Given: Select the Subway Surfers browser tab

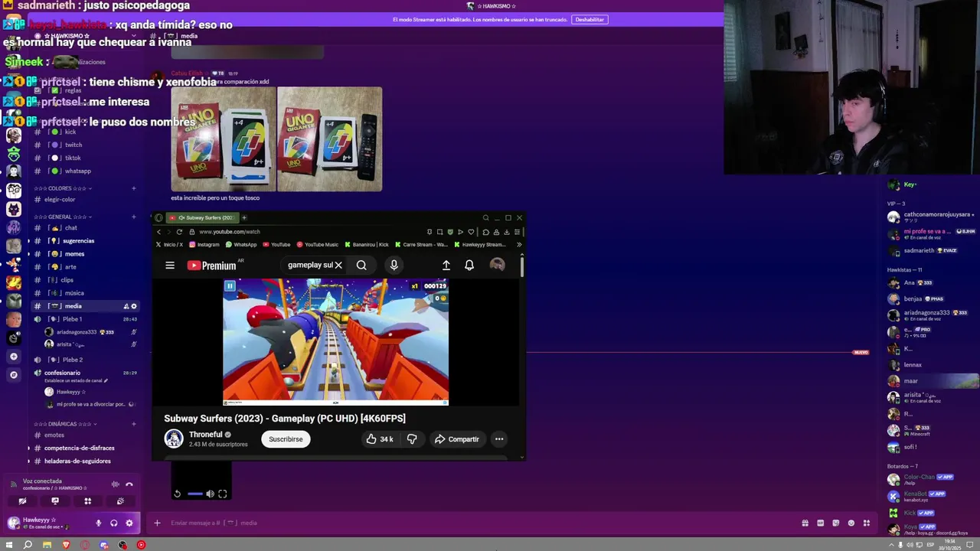Looking at the screenshot, I should coord(201,218).
